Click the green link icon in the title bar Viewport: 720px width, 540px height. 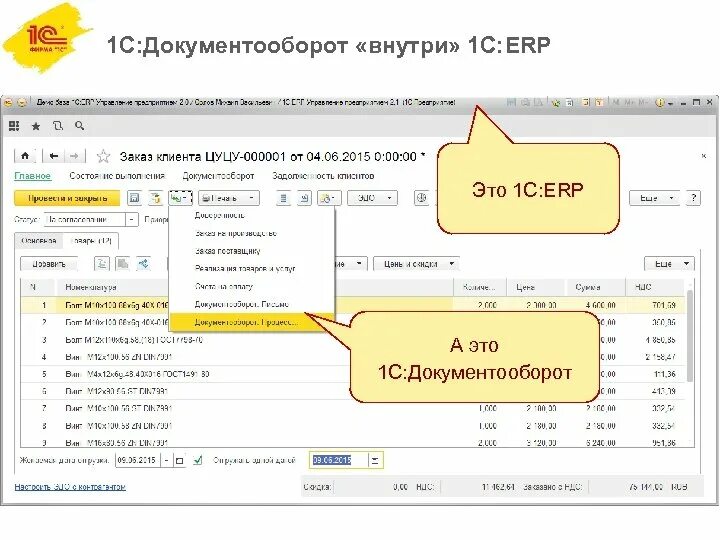pyautogui.click(x=556, y=103)
